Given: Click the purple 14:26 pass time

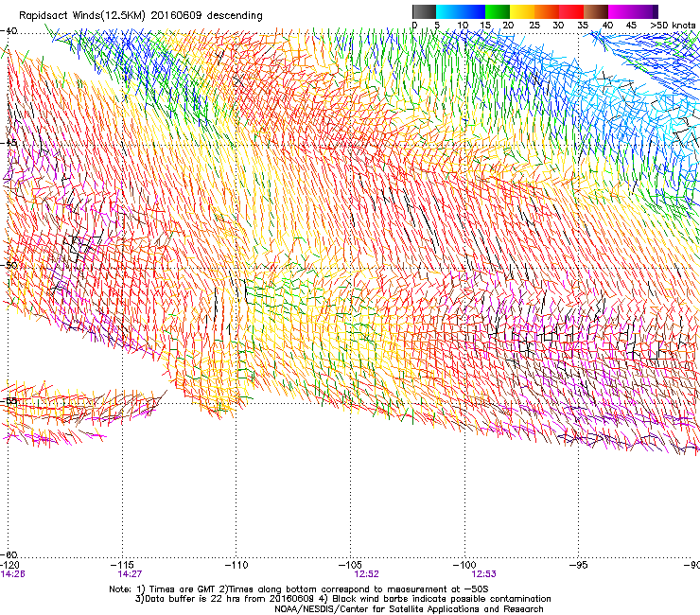Looking at the screenshot, I should tap(12, 574).
